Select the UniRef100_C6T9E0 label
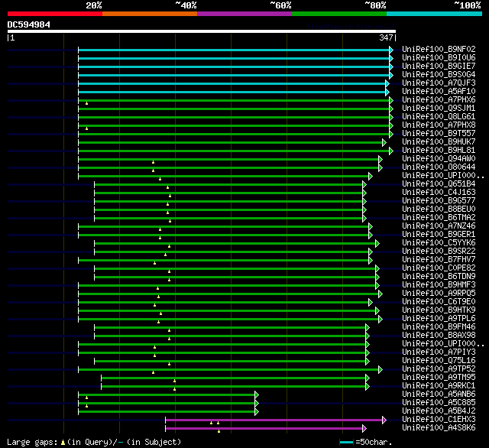489x448 pixels. [439, 302]
